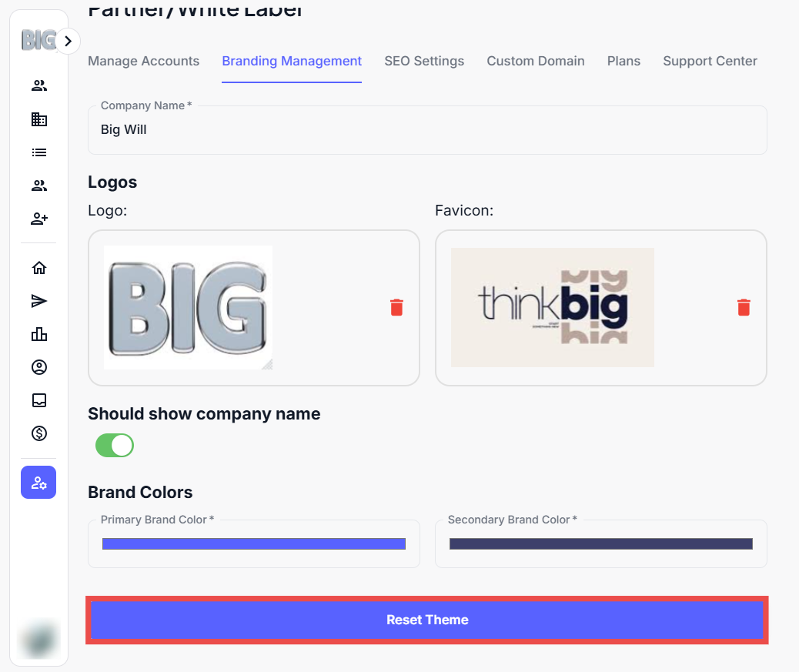Open the dollar sign billing icon
This screenshot has width=799, height=672.
point(39,433)
